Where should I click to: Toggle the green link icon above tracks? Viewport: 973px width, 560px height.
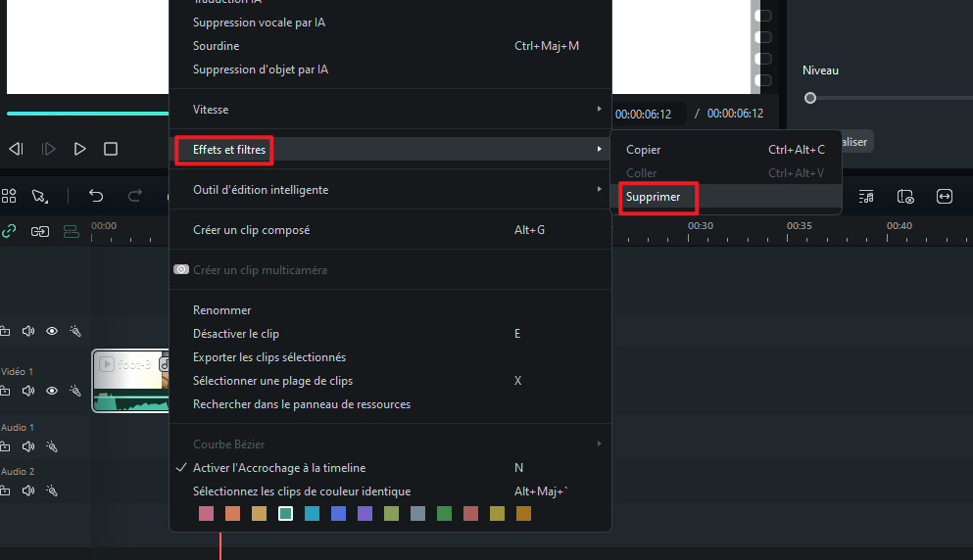tap(9, 231)
